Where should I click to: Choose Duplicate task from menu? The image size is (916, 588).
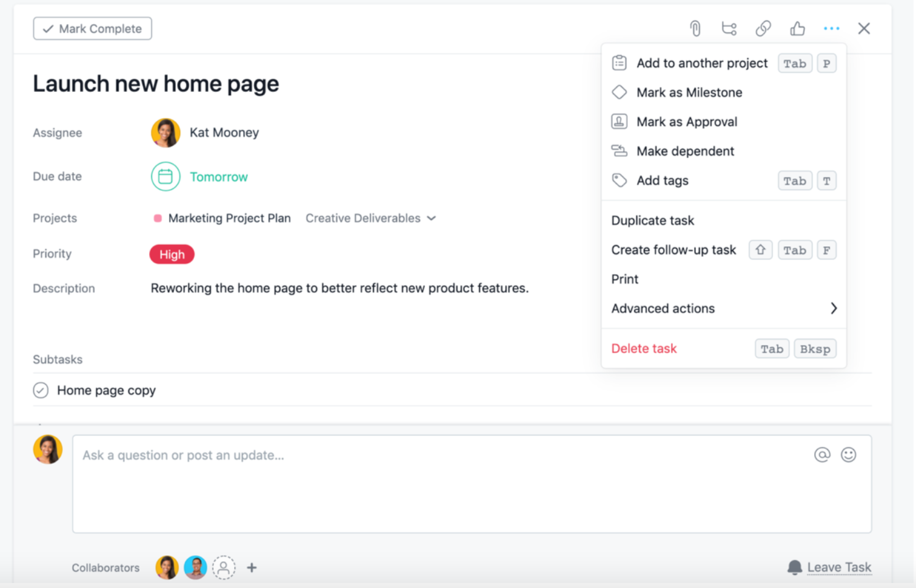pyautogui.click(x=724, y=220)
